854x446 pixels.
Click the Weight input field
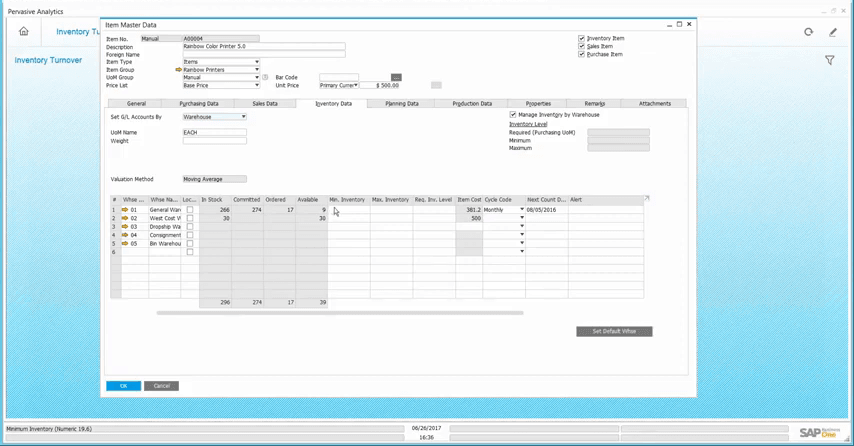(215, 141)
